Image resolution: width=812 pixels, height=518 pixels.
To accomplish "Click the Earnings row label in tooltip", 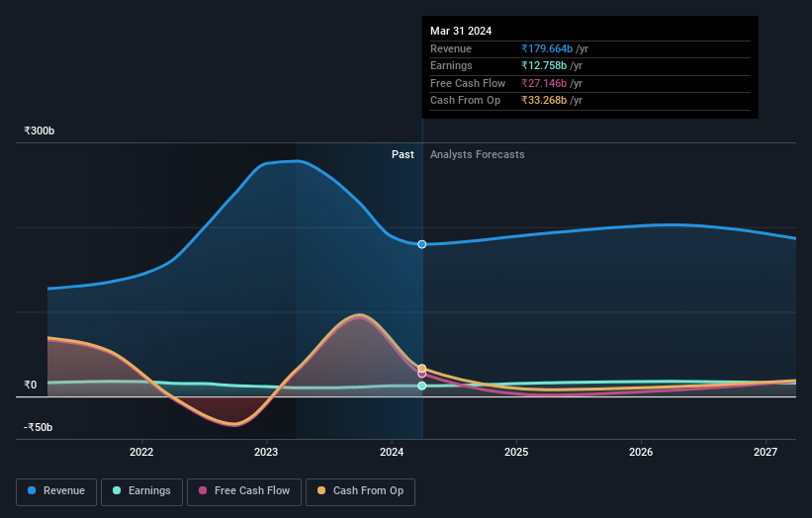I will coord(451,65).
